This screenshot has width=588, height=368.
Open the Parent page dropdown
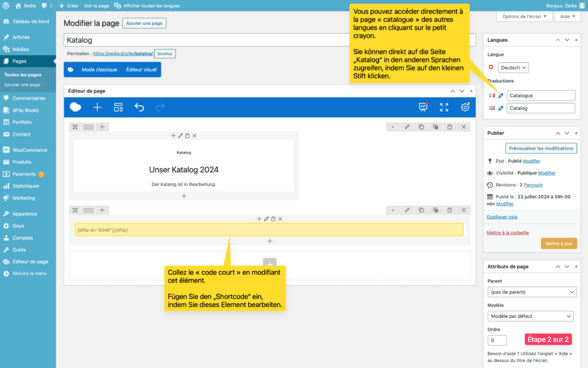pos(532,293)
